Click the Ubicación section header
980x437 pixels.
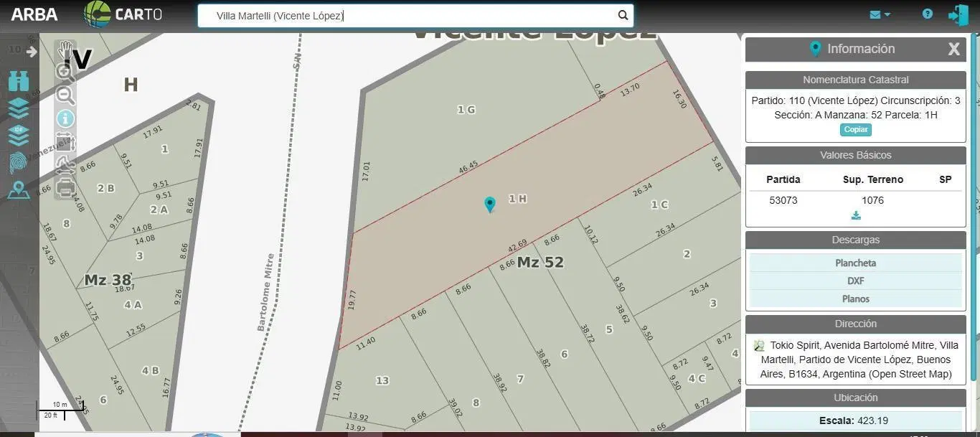855,398
